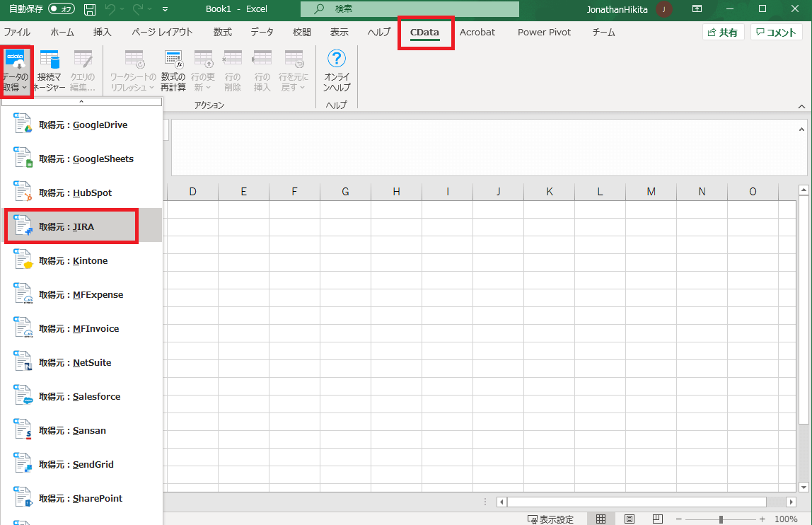Screen dimensions: 812x525
Task: Select the CData ribbon tab
Action: pos(424,32)
